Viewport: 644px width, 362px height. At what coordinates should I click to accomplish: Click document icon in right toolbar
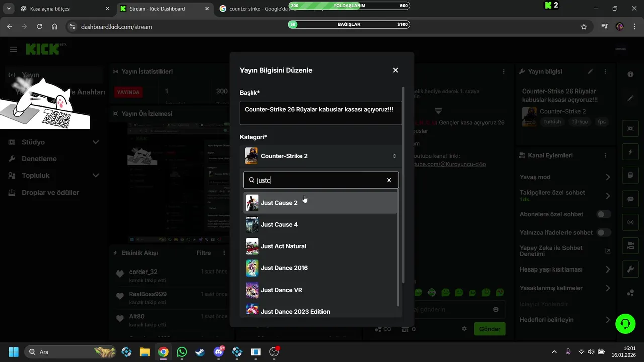630,175
